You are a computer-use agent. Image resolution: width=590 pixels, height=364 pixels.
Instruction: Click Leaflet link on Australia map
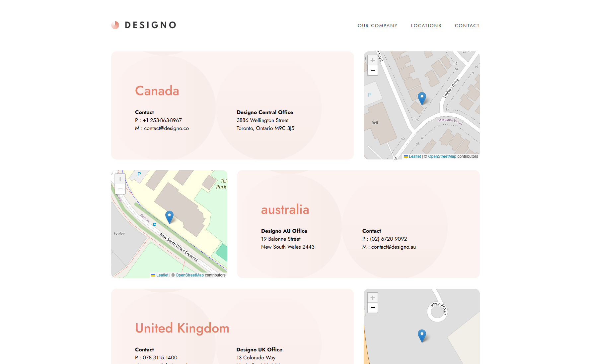coord(162,275)
